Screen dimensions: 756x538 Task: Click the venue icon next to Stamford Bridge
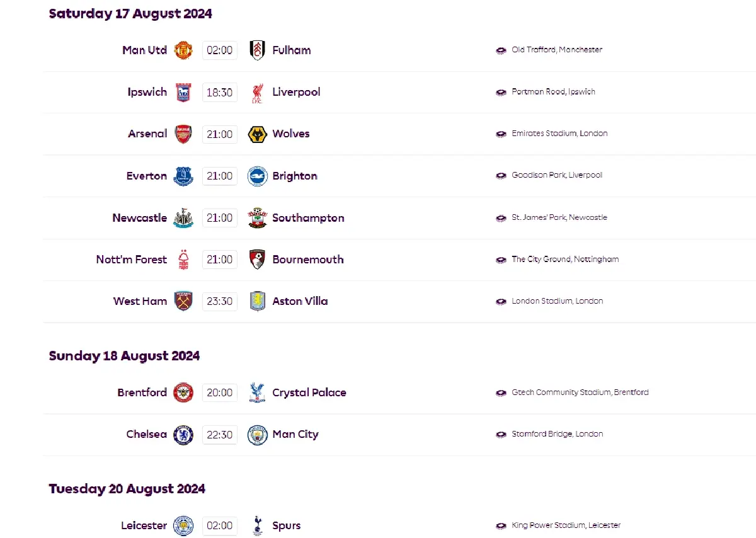point(501,434)
